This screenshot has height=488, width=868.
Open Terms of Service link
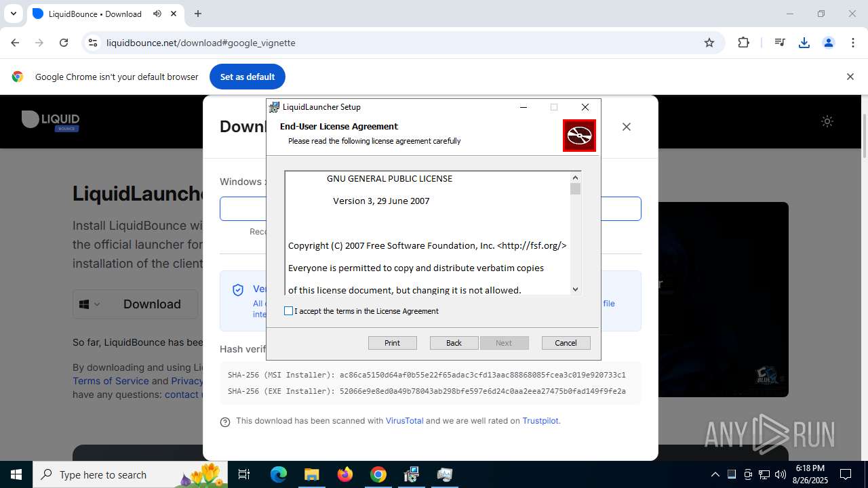111,381
